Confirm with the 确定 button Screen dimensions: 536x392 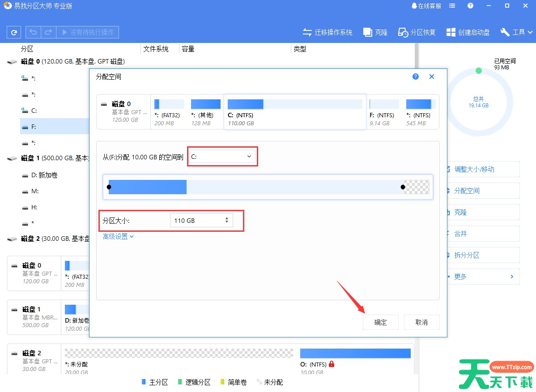(380, 322)
